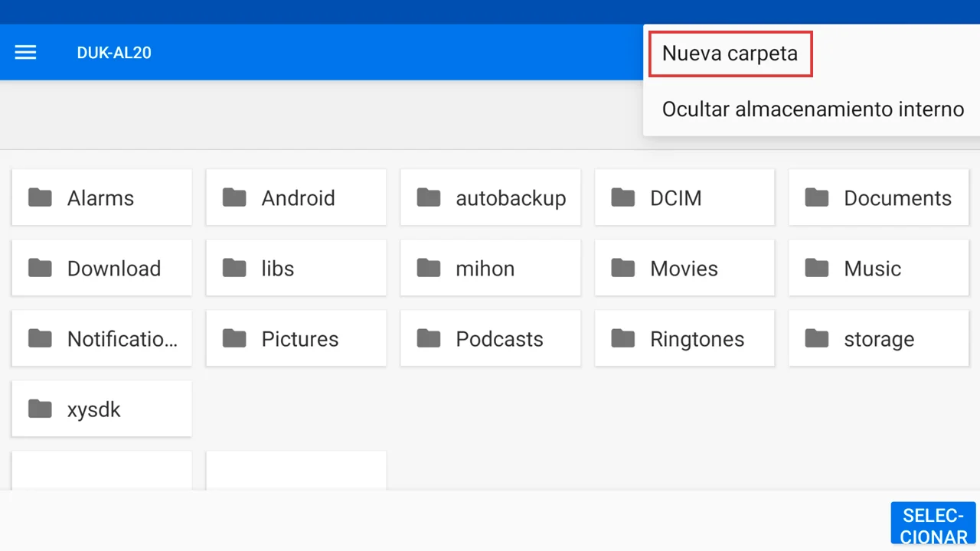Click the Pictures folder icon
This screenshot has width=980, height=551.
(x=234, y=339)
